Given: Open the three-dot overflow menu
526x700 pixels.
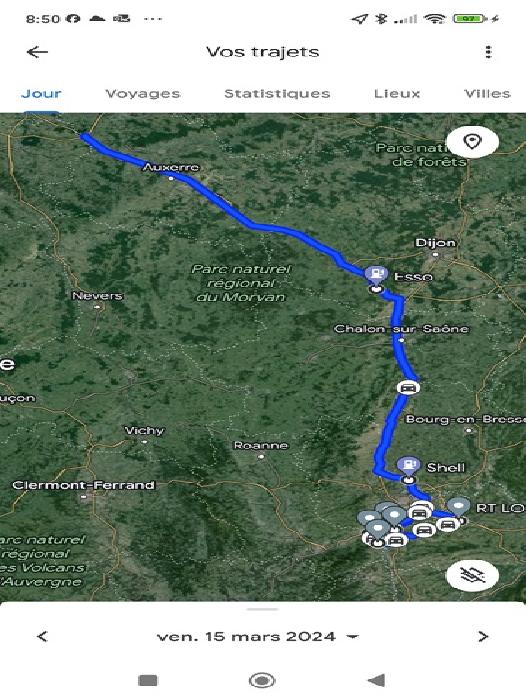Looking at the screenshot, I should pyautogui.click(x=488, y=52).
